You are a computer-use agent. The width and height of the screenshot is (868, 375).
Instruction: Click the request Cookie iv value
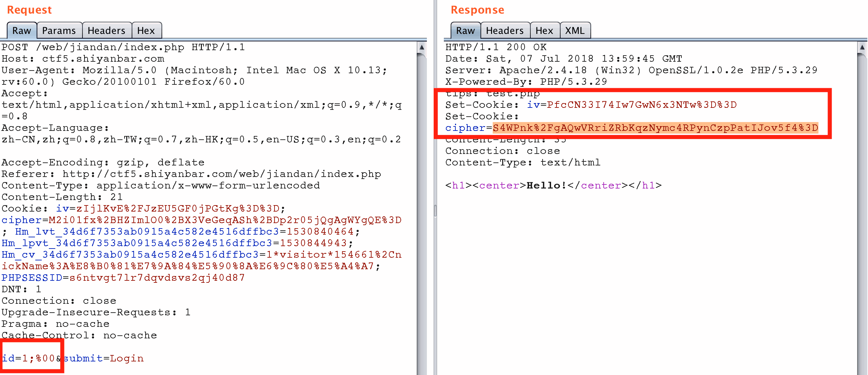[x=178, y=209]
